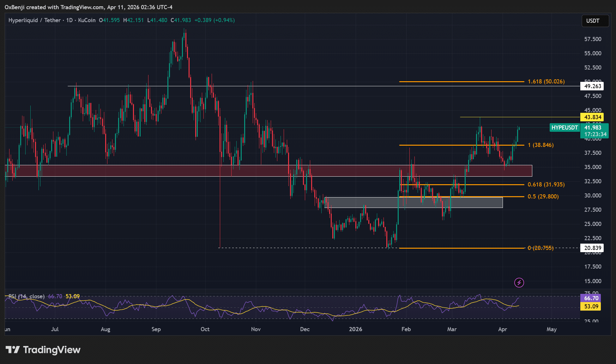Click the 2026 label on the time axis
Image resolution: width=616 pixels, height=364 pixels.
point(356,329)
